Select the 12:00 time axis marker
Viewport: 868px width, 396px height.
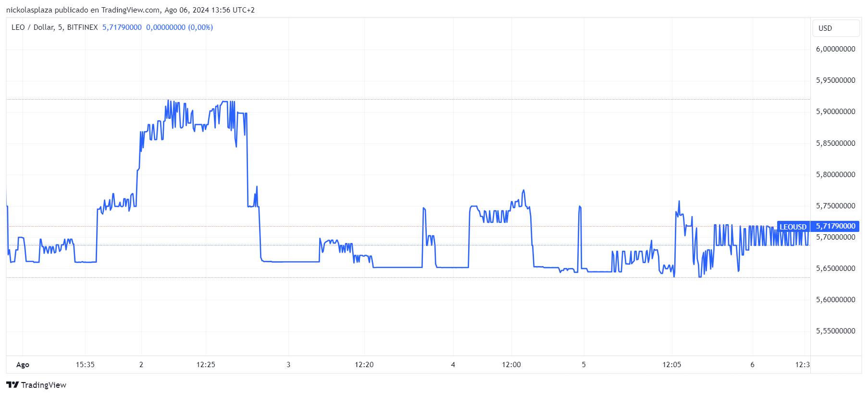pos(511,365)
